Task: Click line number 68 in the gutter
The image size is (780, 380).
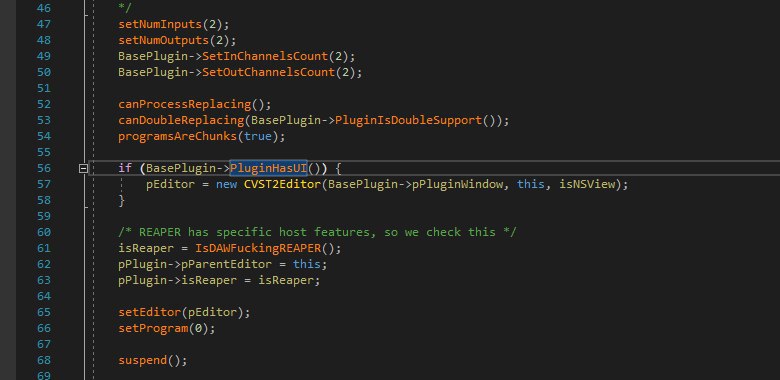Action: pyautogui.click(x=44, y=360)
